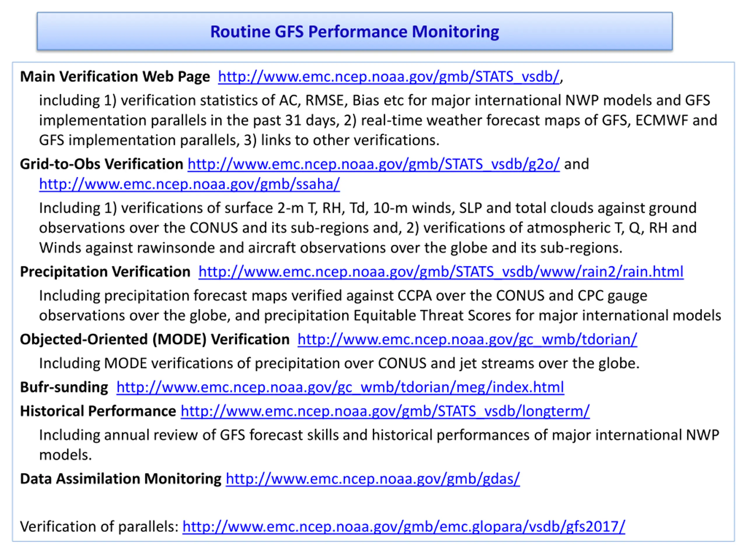The image size is (747, 560).
Task: Click line 'GFS implementation parallels, 3) links to other verifications.'
Action: [239, 140]
